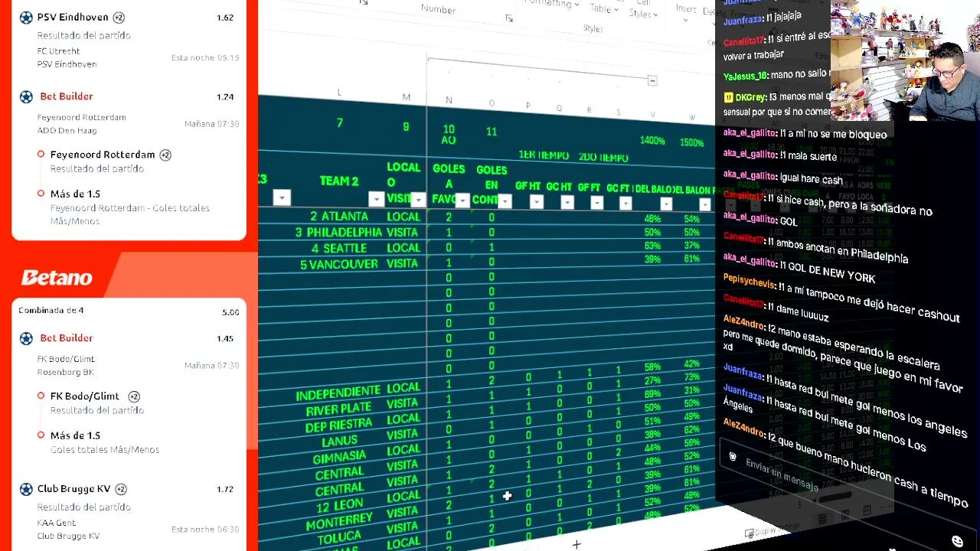Image resolution: width=980 pixels, height=551 pixels.
Task: Open the Bet Builder for Bodo/Glimt match
Action: [x=67, y=338]
